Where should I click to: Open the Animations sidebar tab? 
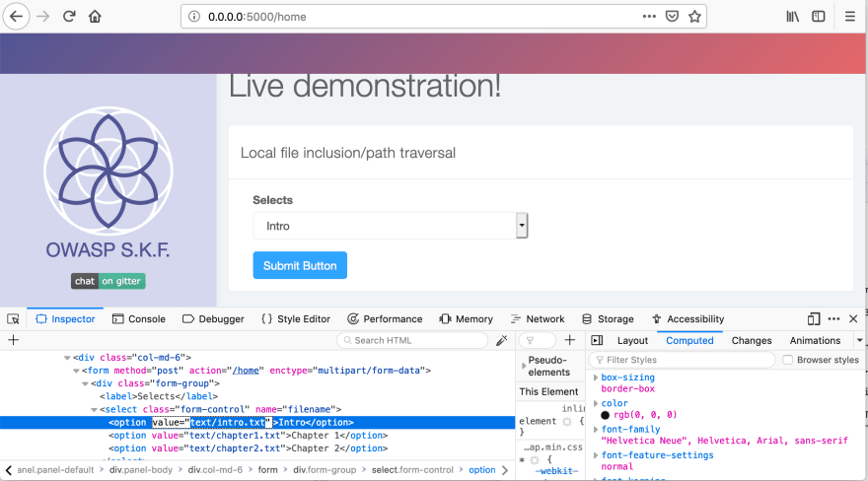tap(815, 341)
